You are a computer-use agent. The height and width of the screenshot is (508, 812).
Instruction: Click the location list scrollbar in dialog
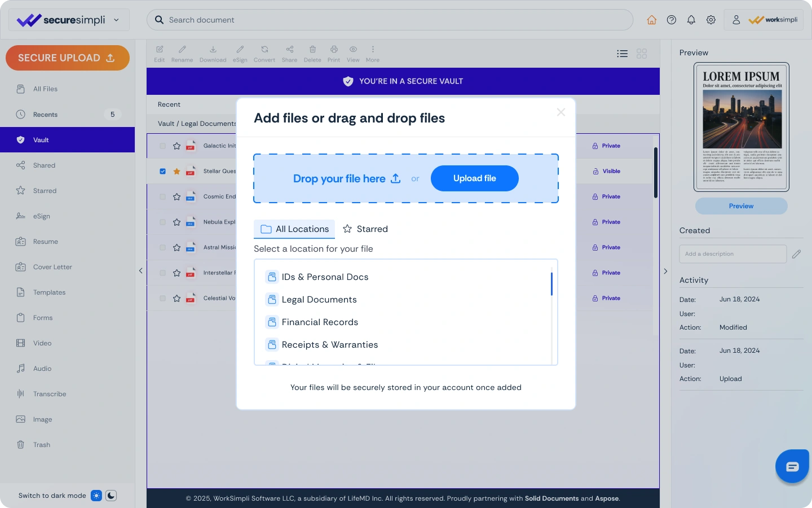[551, 284]
